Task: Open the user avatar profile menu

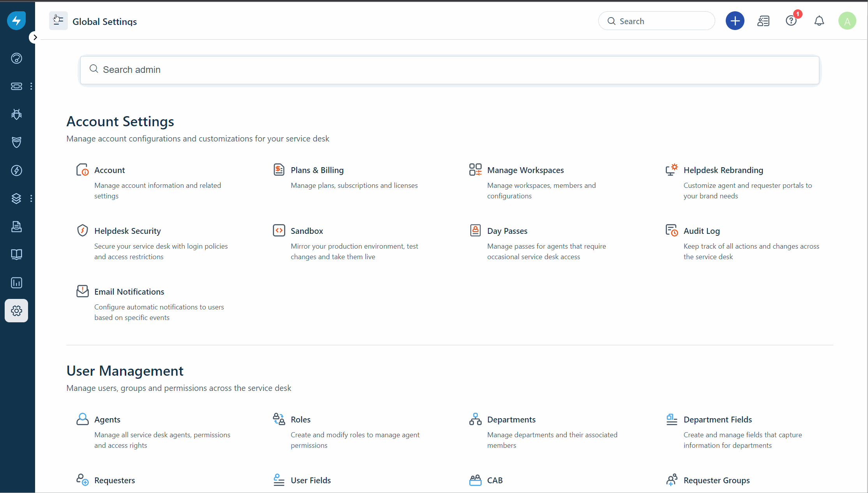Action: pos(847,21)
